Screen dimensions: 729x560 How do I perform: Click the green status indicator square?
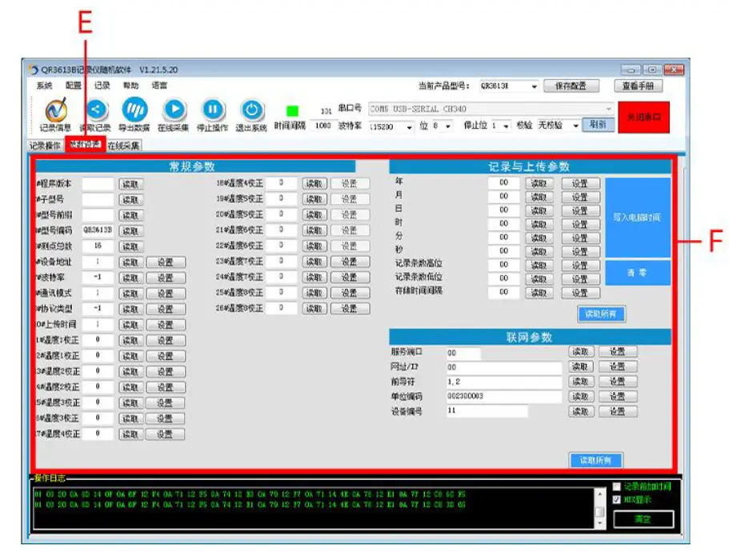click(x=292, y=110)
